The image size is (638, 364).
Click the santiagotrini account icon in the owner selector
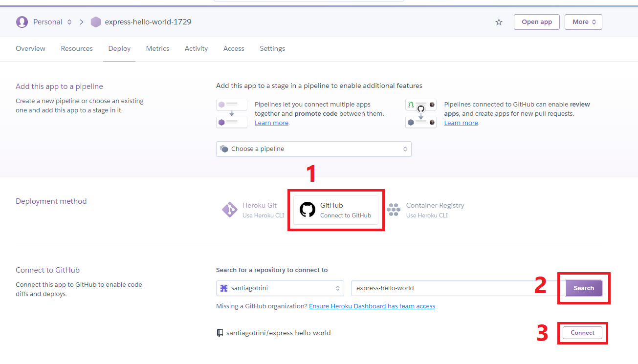pos(224,288)
